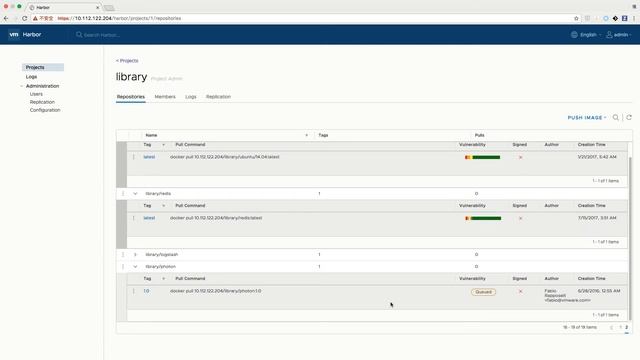This screenshot has height=360, width=640.
Task: Bookmark this page with the star icon
Action: 576,18
